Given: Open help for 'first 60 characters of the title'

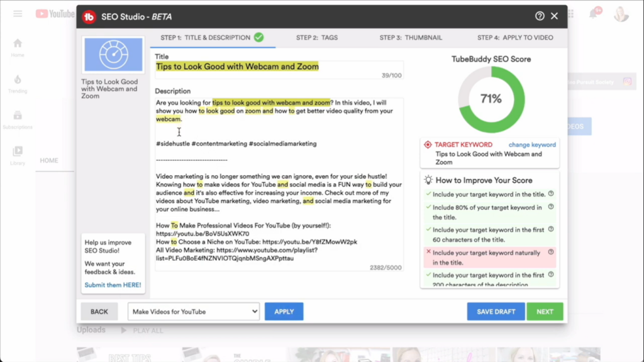Looking at the screenshot, I should click(x=551, y=229).
